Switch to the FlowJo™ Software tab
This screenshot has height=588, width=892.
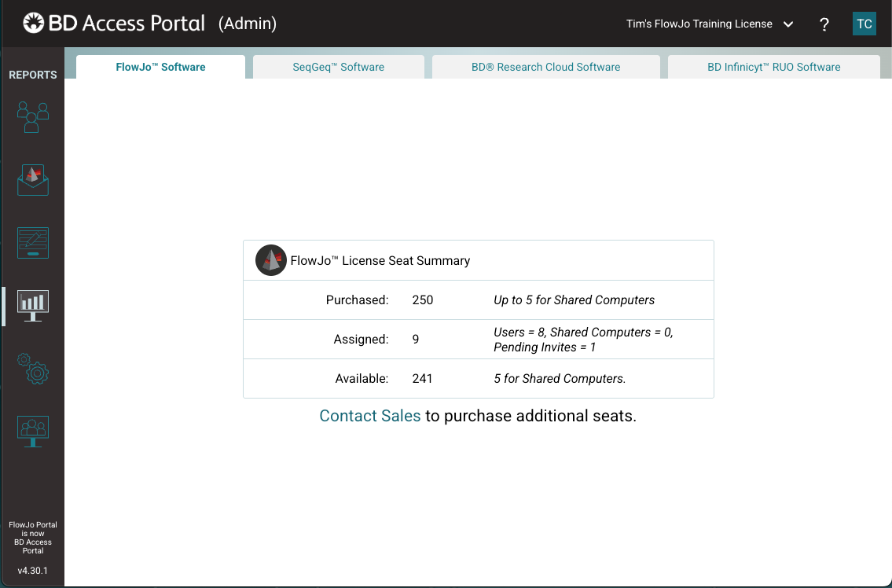pos(160,67)
